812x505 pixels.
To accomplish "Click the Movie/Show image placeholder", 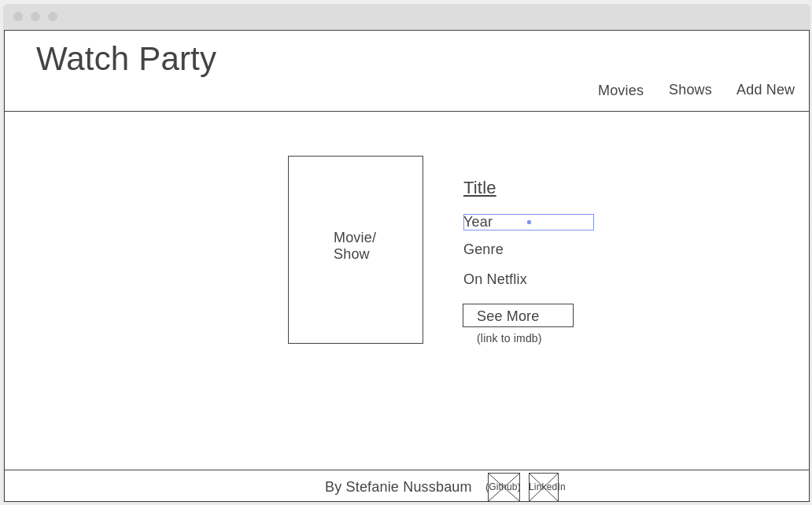I will point(355,249).
